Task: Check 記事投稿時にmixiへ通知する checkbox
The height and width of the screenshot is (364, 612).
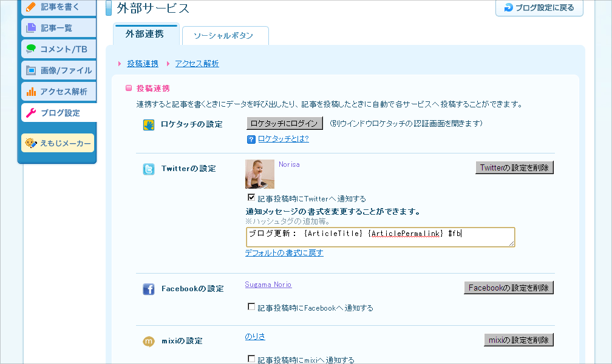Action: (x=251, y=359)
